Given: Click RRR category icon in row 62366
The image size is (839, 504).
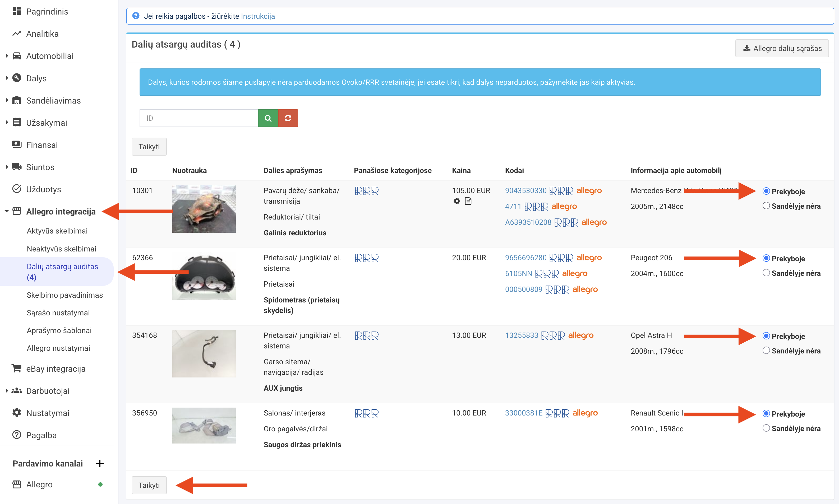Looking at the screenshot, I should pyautogui.click(x=366, y=258).
